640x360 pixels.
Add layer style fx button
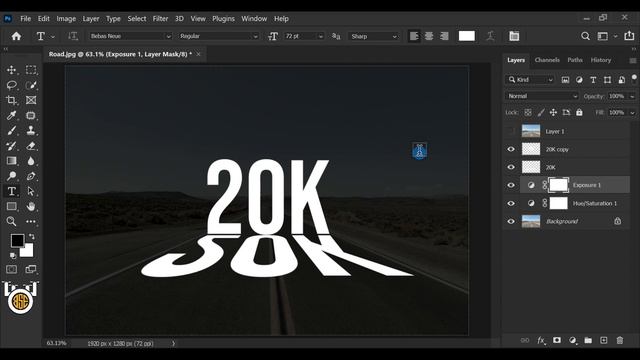541,340
